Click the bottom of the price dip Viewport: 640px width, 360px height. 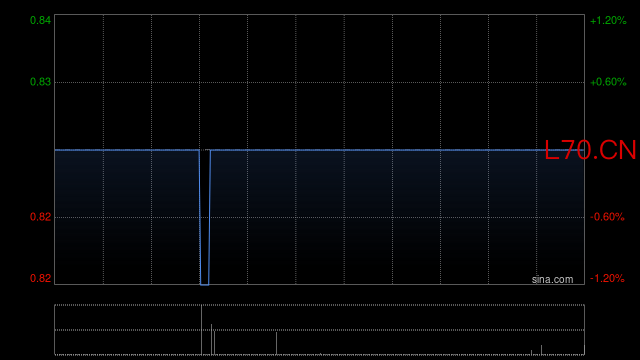(x=204, y=284)
